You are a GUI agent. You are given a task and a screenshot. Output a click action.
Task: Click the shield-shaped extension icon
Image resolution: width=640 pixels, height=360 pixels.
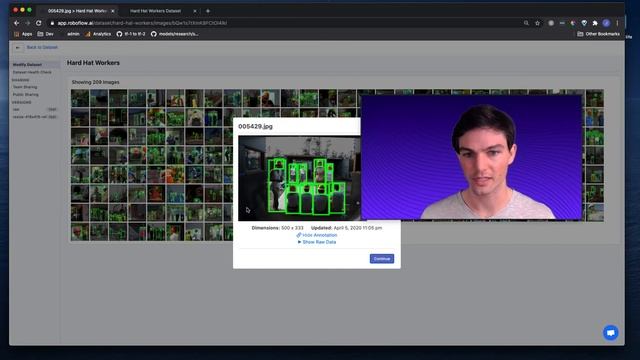click(x=584, y=23)
